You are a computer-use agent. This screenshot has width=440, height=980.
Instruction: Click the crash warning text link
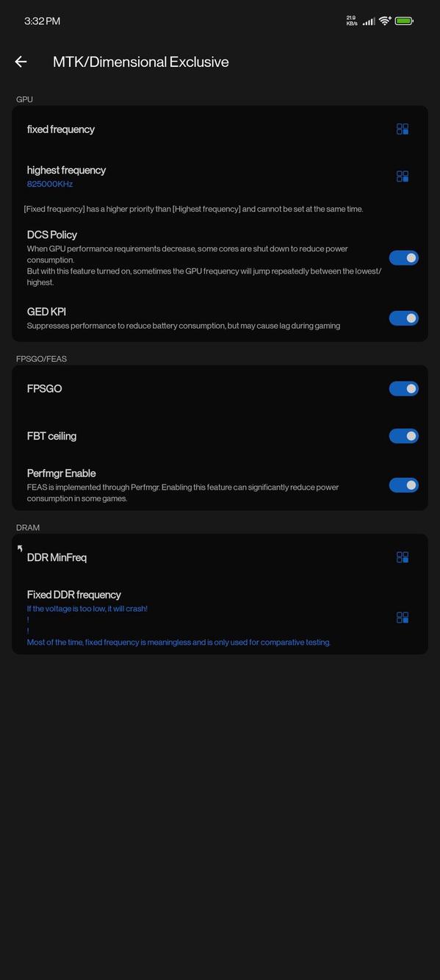(x=87, y=607)
